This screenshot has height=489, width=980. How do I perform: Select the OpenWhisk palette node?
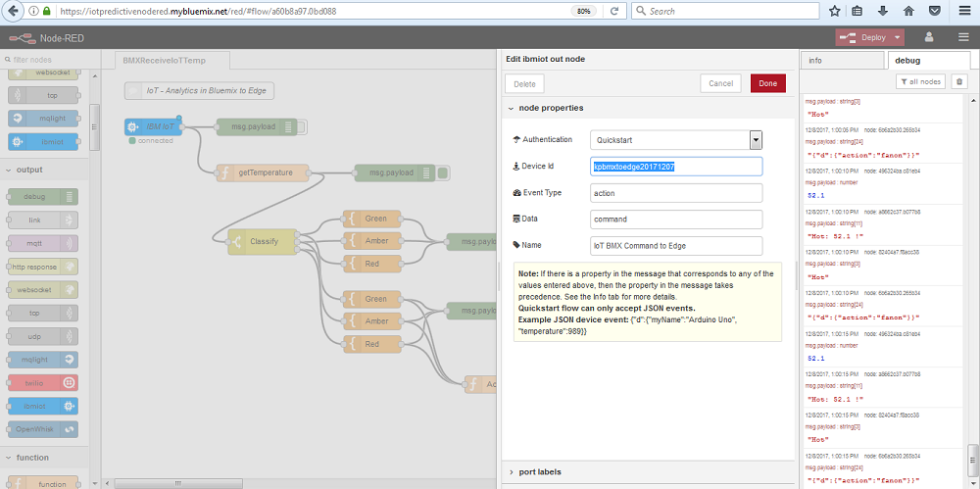[x=43, y=429]
